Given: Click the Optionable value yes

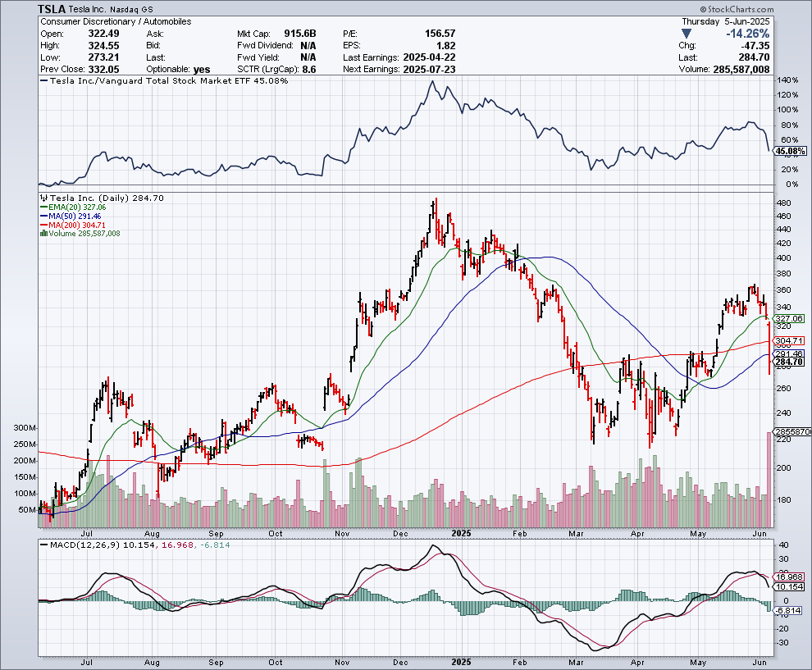Looking at the screenshot, I should pyautogui.click(x=202, y=70).
